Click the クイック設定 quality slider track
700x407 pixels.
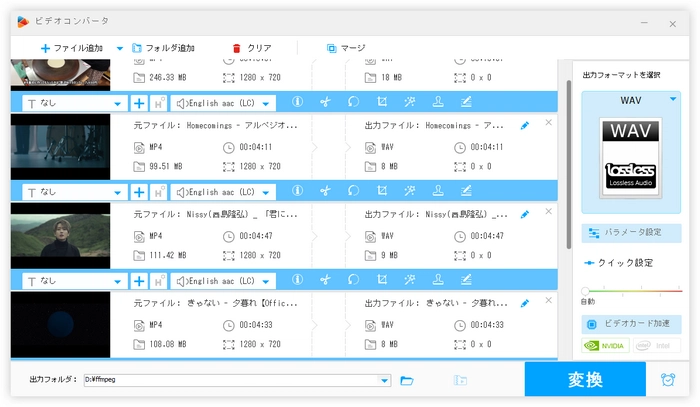631,290
